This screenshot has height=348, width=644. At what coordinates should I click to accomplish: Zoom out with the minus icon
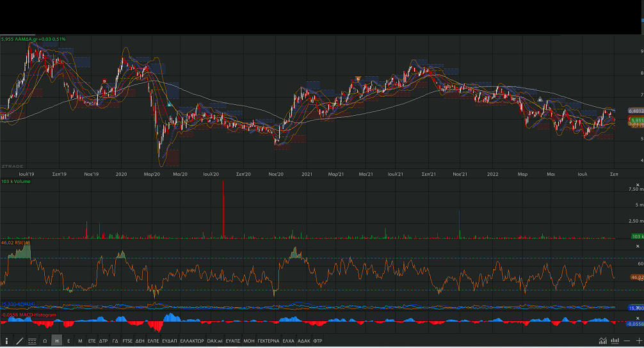pyautogui.click(x=627, y=341)
